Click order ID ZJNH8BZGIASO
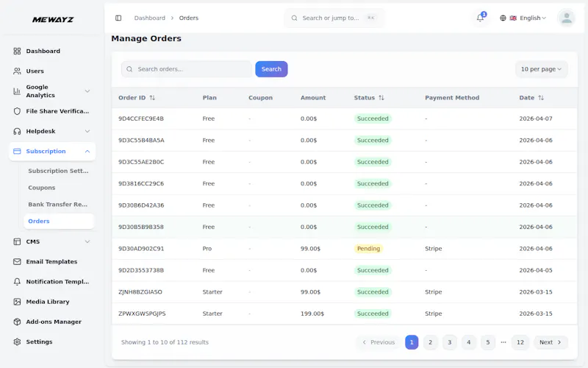 coord(140,292)
